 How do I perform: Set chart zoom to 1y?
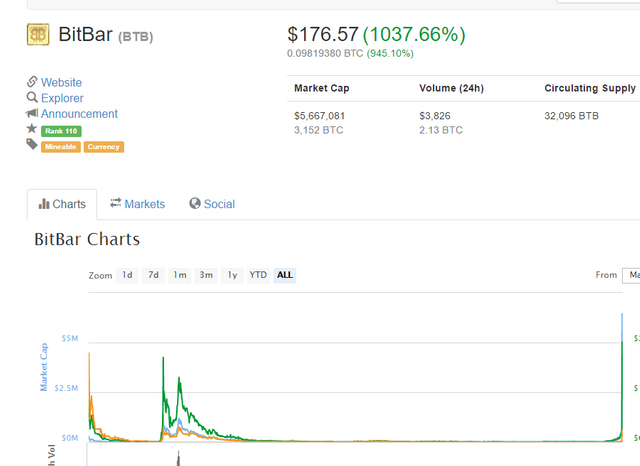[232, 275]
